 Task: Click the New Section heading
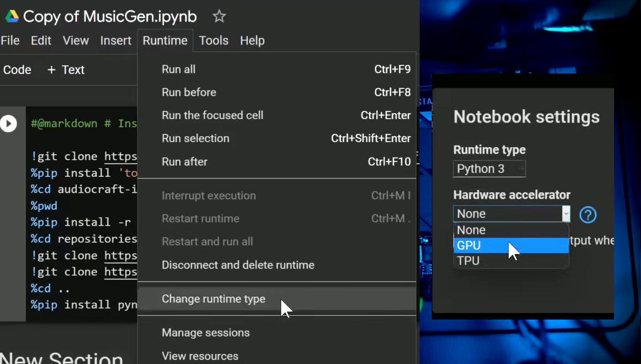[x=62, y=358]
